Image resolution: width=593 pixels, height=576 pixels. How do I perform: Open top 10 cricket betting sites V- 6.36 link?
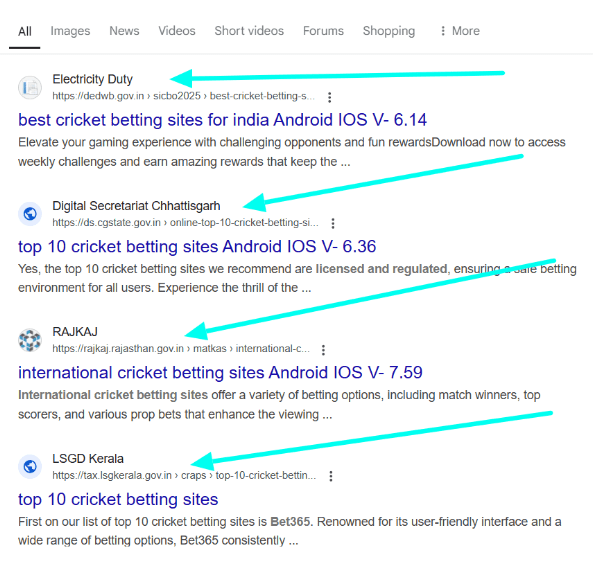[197, 247]
